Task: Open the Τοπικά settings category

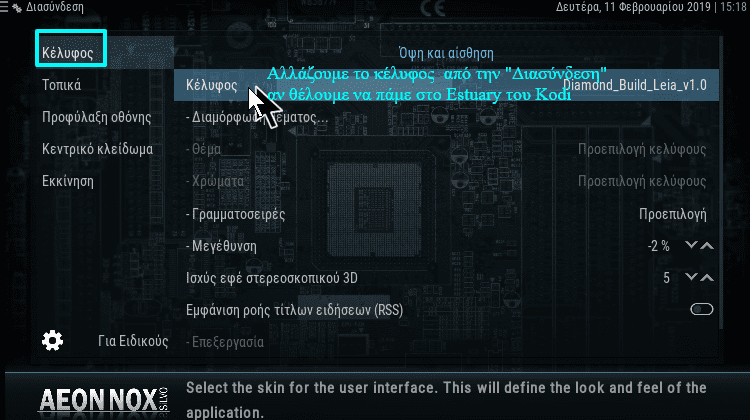Action: coord(61,85)
